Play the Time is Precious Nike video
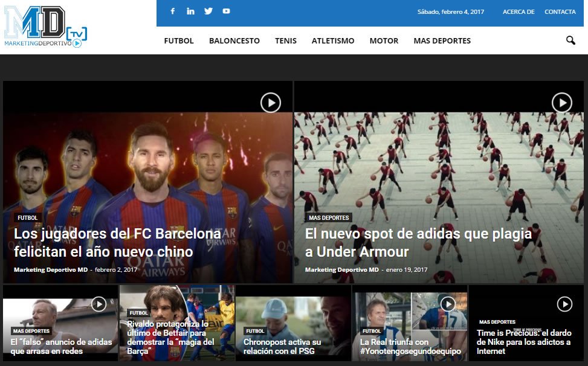Image resolution: width=588 pixels, height=366 pixels. tap(564, 304)
